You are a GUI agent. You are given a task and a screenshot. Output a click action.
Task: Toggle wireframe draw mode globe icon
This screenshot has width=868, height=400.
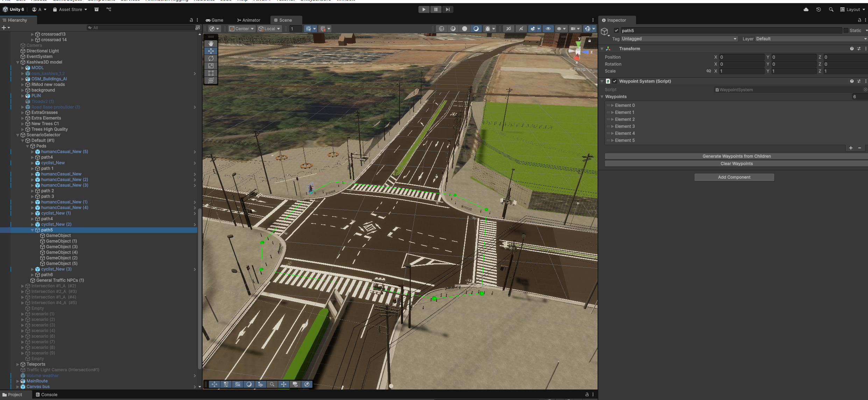(x=442, y=29)
